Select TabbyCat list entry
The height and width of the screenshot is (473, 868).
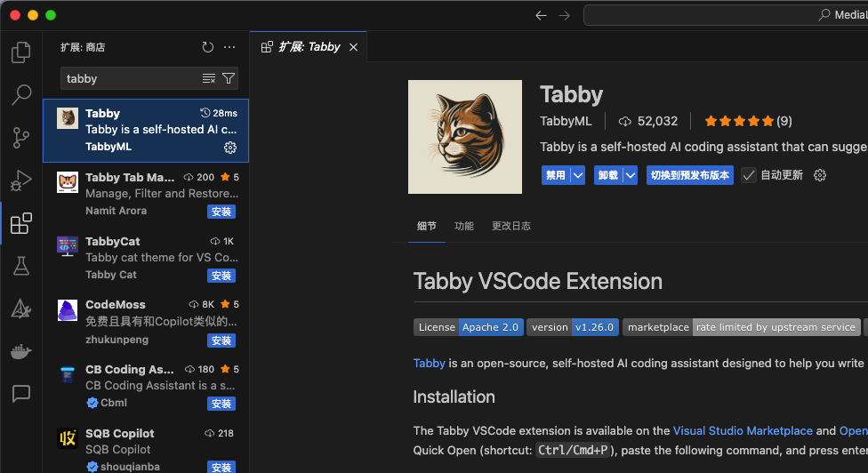pos(146,259)
